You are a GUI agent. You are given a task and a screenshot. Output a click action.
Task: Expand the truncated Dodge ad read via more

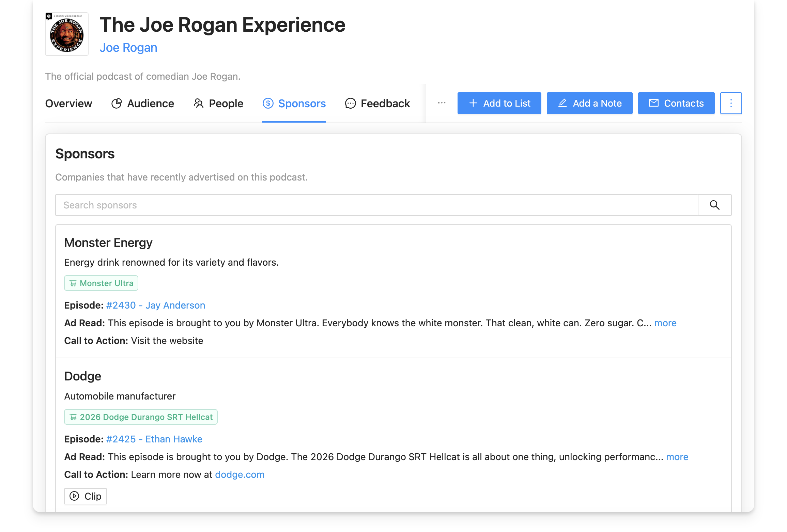pos(677,457)
